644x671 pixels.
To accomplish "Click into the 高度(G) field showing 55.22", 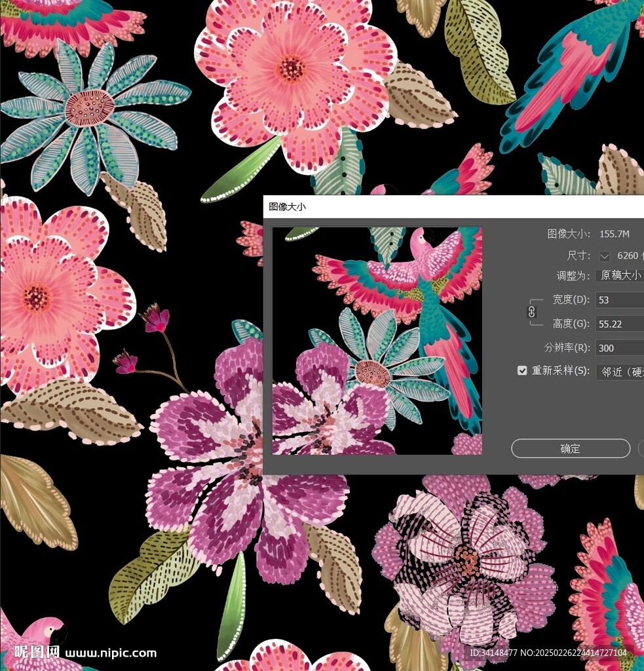I will point(619,324).
